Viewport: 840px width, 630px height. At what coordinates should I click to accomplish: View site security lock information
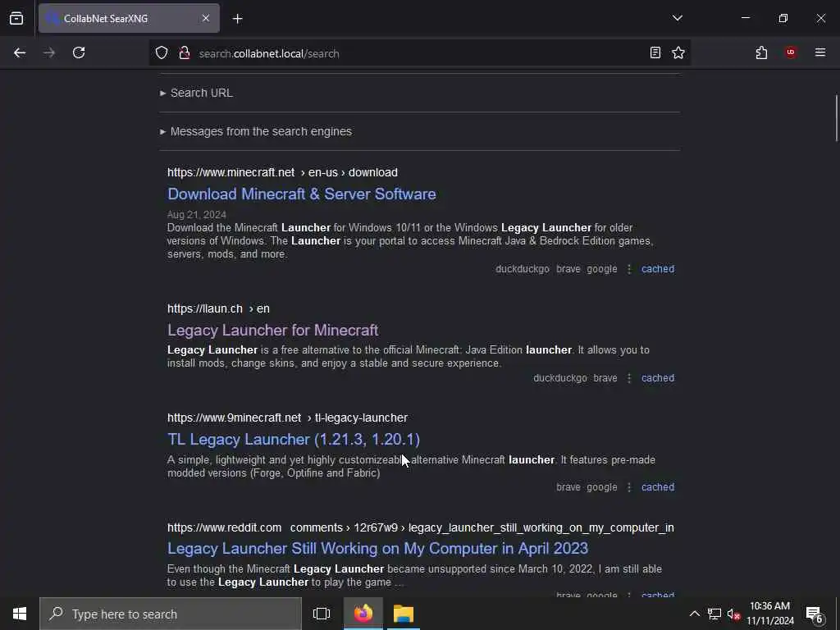click(x=185, y=52)
